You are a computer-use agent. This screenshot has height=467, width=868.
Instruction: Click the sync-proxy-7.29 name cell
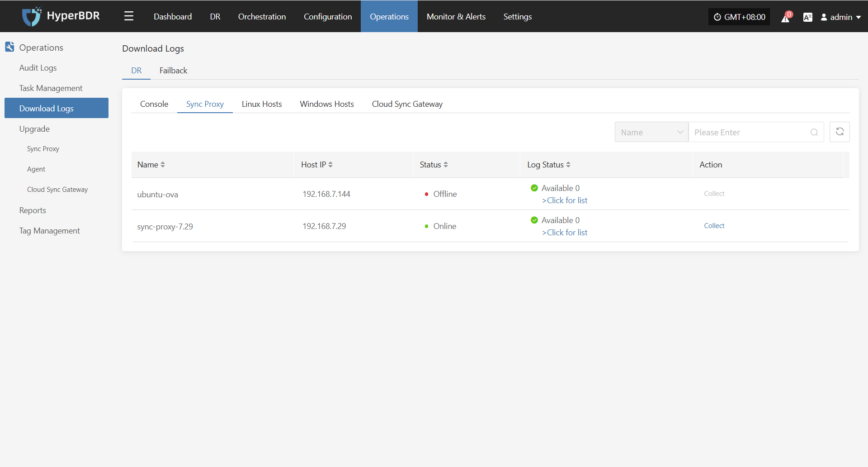point(165,227)
